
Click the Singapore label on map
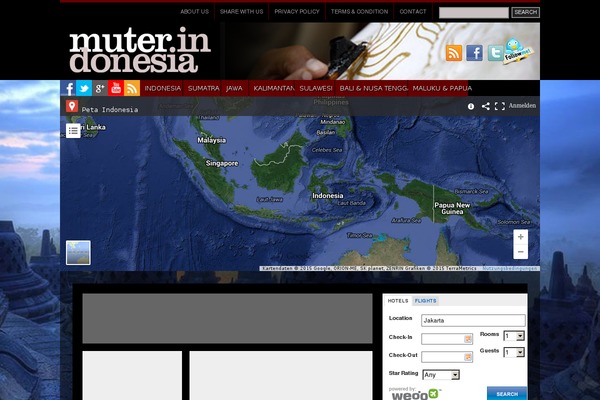pos(222,163)
